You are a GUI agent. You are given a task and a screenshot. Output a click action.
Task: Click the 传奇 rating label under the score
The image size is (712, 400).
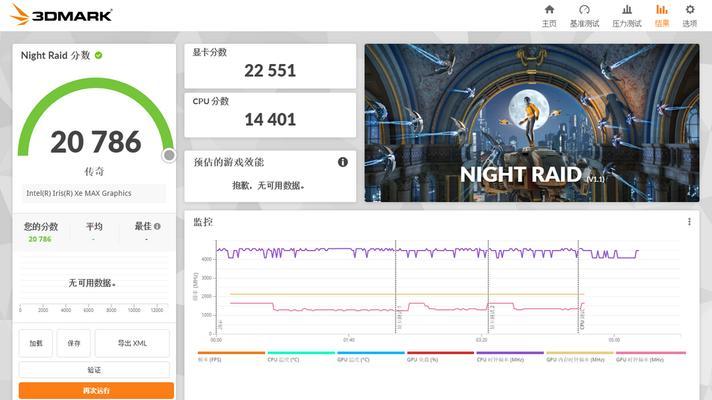click(x=94, y=171)
